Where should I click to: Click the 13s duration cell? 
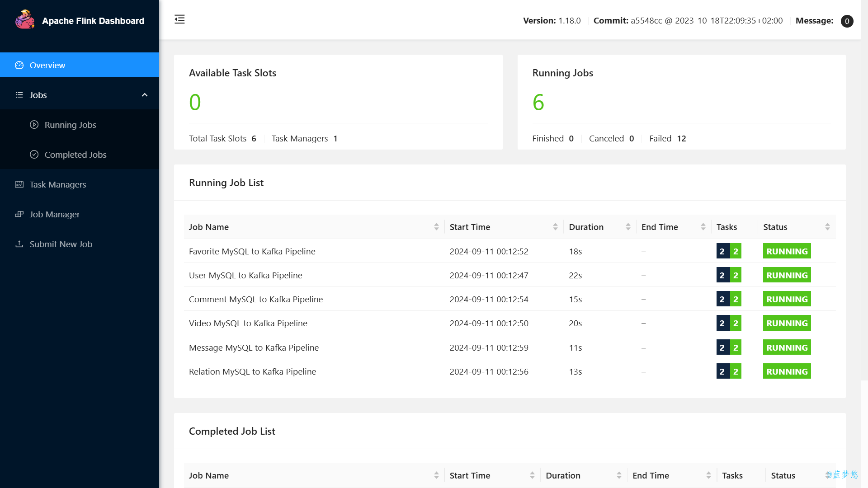pyautogui.click(x=575, y=371)
